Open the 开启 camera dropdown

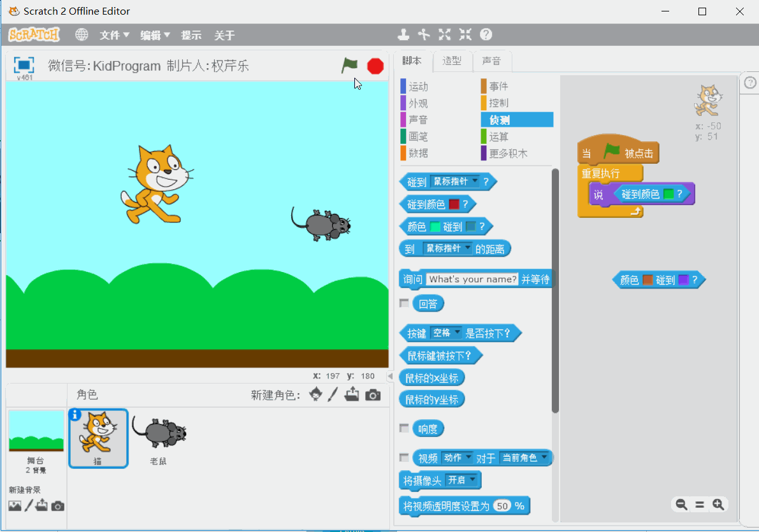pos(461,480)
